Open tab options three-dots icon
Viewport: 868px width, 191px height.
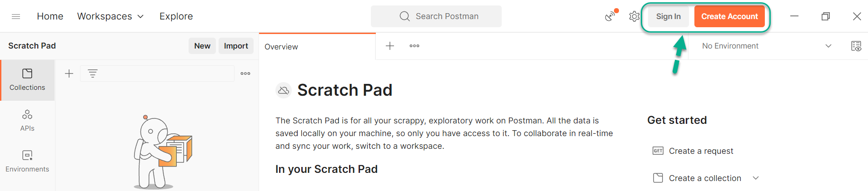pos(414,46)
